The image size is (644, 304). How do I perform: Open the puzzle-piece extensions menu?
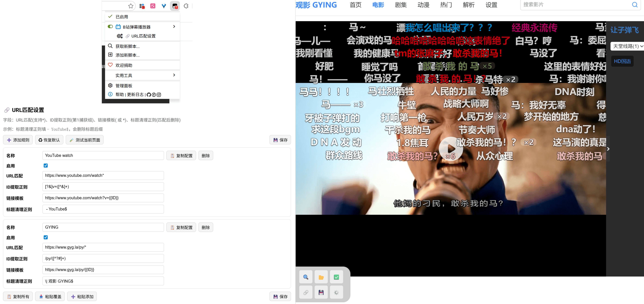click(186, 6)
